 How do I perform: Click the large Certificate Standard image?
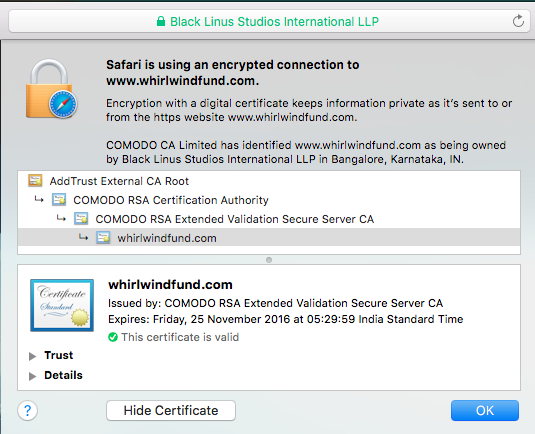point(62,305)
